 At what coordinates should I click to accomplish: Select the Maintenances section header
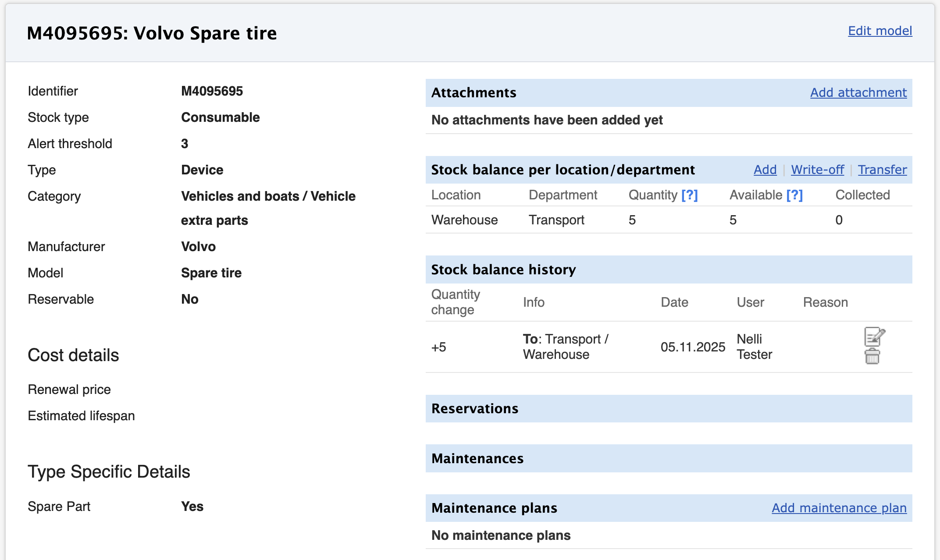click(x=477, y=458)
